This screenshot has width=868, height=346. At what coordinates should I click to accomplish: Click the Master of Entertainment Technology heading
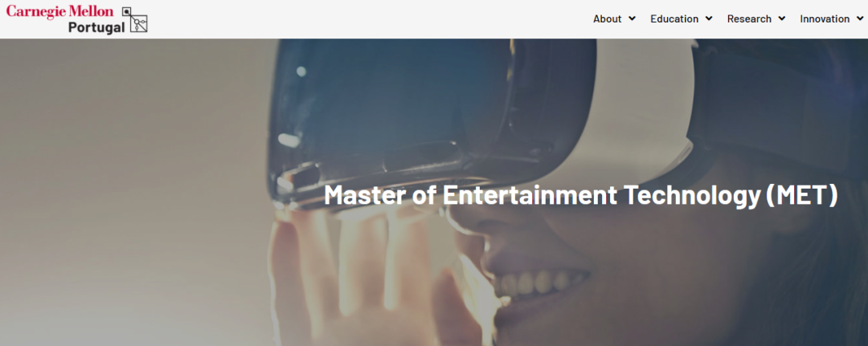coord(581,195)
